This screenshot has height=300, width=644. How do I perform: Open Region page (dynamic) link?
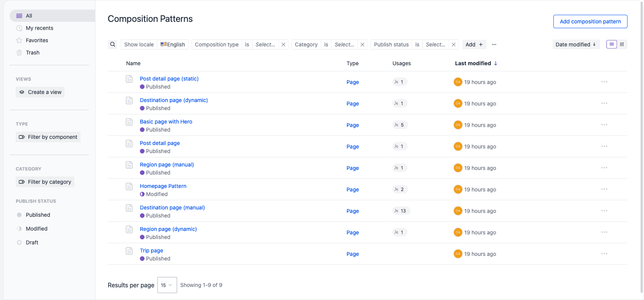(x=168, y=229)
